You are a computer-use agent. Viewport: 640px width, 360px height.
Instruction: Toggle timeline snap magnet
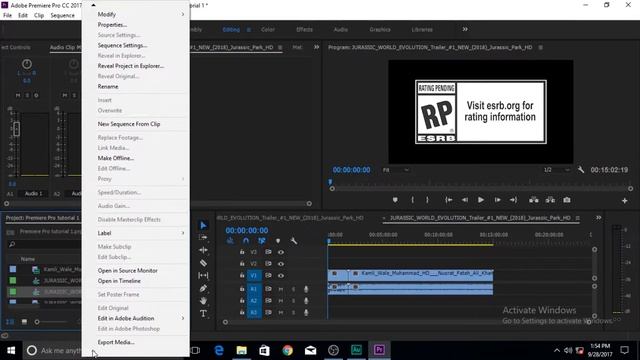click(246, 241)
